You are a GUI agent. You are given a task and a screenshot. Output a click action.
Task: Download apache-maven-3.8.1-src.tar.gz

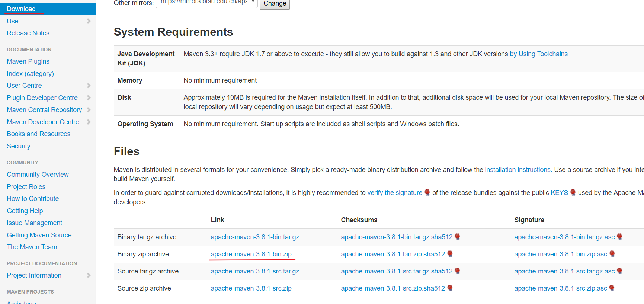(x=255, y=271)
